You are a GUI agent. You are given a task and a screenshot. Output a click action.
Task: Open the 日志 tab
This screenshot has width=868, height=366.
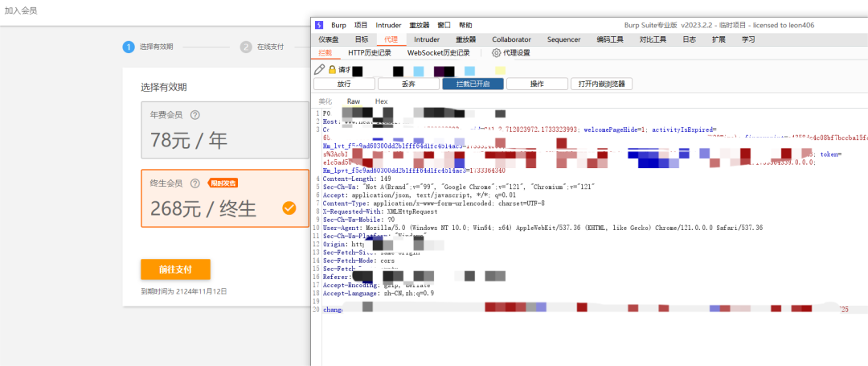690,39
